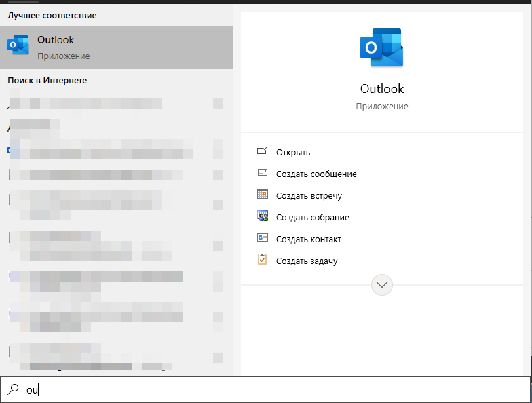Choose Создать встречу action
The height and width of the screenshot is (403, 532).
point(309,196)
